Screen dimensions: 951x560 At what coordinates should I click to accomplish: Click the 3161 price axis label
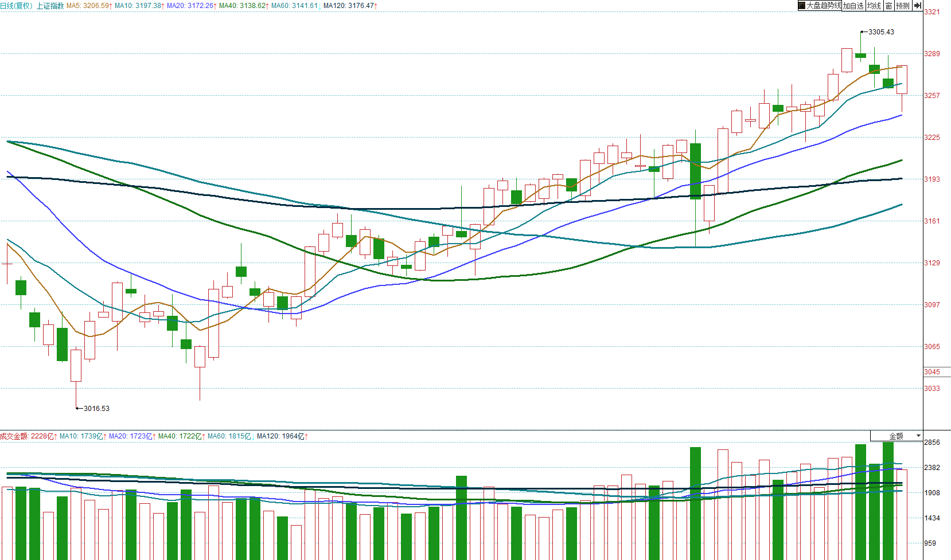pos(932,221)
